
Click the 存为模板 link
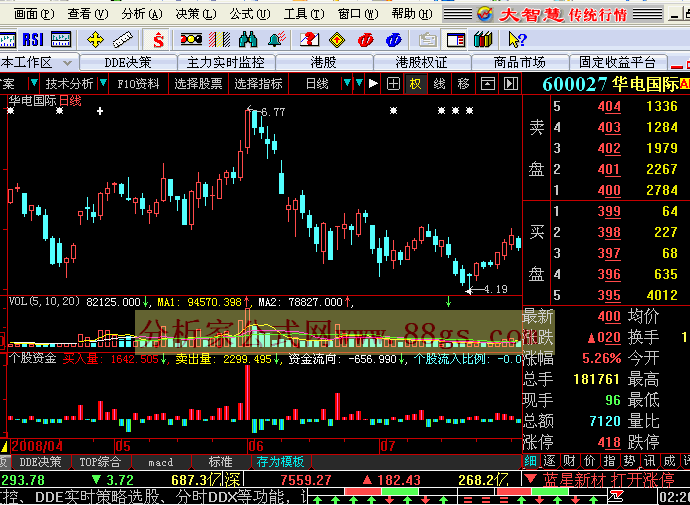(281, 462)
